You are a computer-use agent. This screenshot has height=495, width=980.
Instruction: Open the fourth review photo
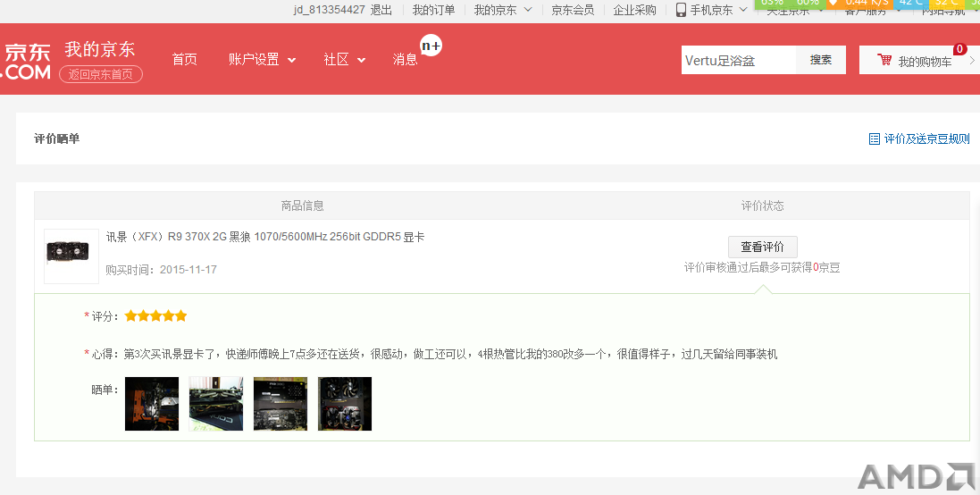pyautogui.click(x=345, y=404)
